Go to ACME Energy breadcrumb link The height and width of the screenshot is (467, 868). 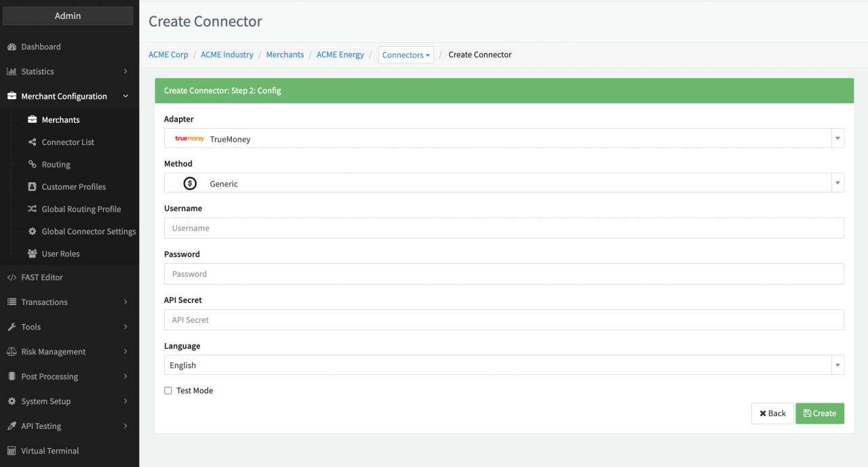click(x=340, y=55)
